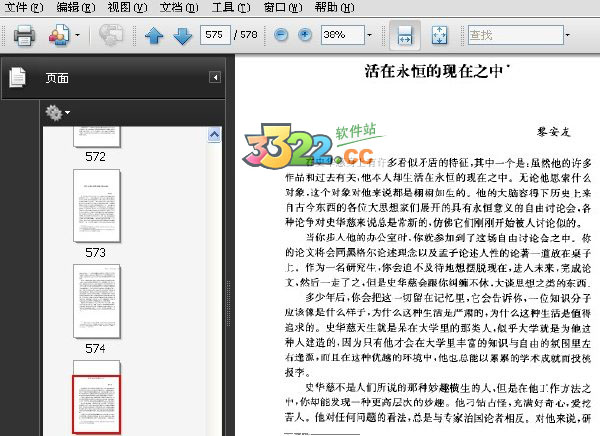Click the Print icon in toolbar
Screen dimensions: 600x436
(24, 36)
